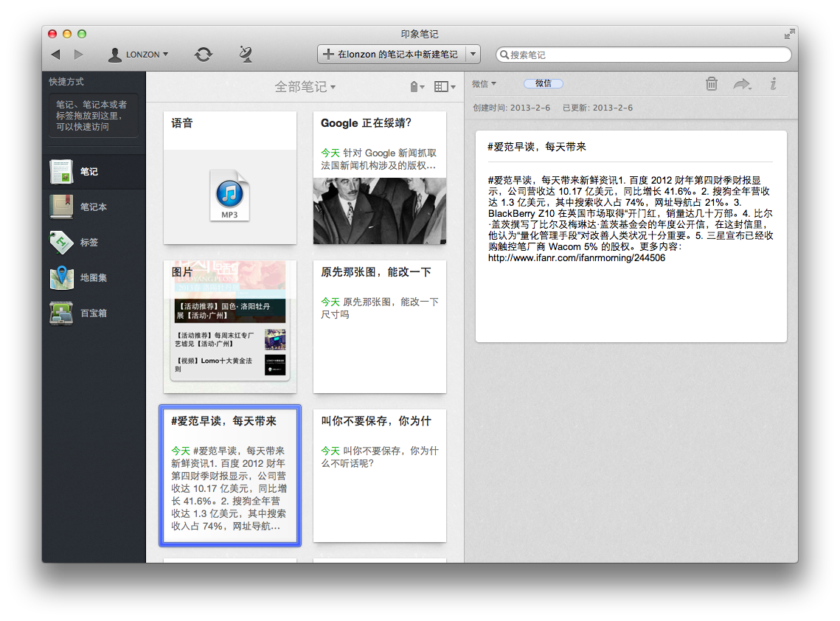Select the #爱范早读,每天带来 note card
840x621 pixels.
[x=230, y=476]
